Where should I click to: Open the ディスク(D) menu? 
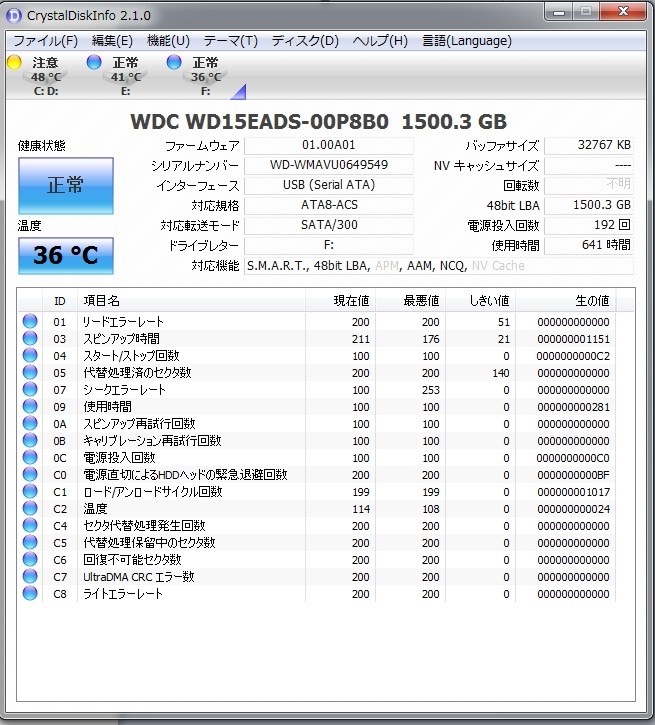305,41
